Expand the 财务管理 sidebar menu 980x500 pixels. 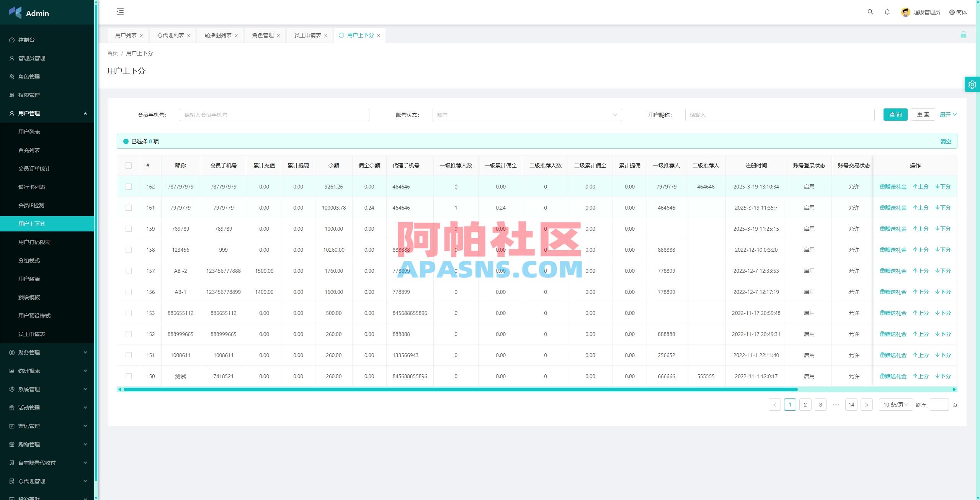(29, 352)
